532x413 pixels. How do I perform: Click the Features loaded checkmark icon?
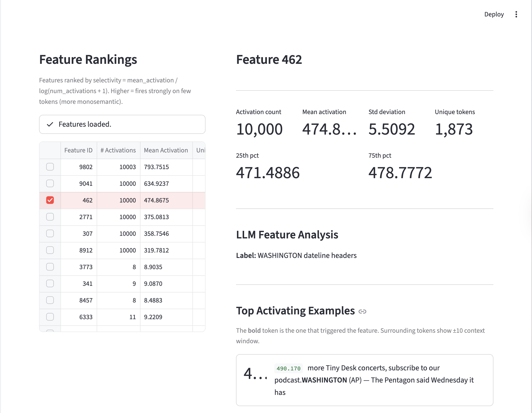click(x=50, y=124)
